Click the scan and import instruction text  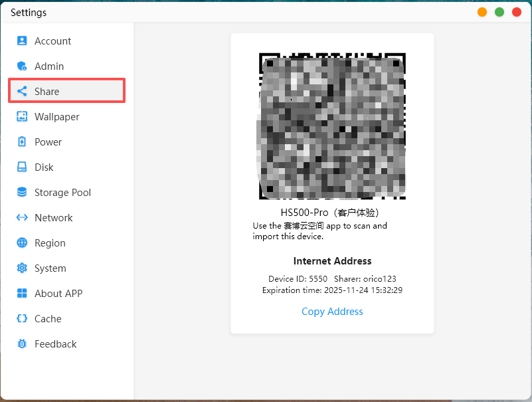pyautogui.click(x=320, y=231)
